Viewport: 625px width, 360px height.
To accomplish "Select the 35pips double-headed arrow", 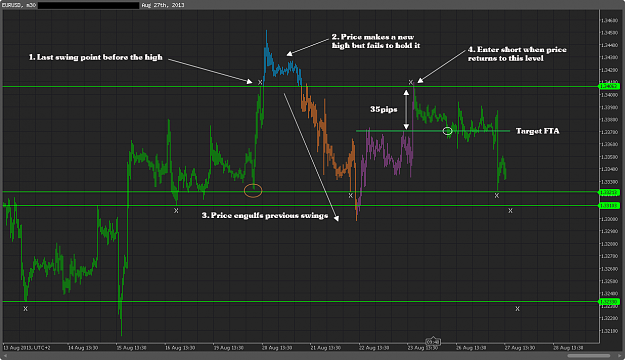I will (x=406, y=109).
